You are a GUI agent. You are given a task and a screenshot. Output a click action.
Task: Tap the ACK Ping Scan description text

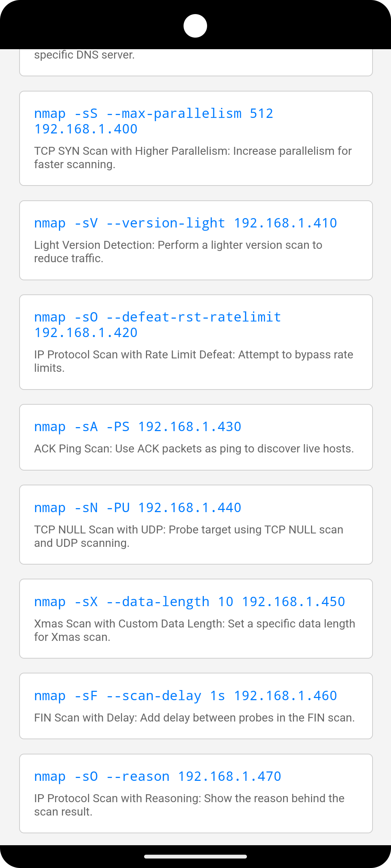click(194, 448)
